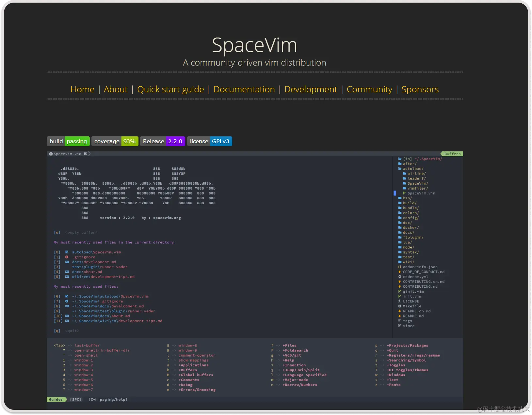Click [C-h paging/help] in the guide bar

point(108,399)
